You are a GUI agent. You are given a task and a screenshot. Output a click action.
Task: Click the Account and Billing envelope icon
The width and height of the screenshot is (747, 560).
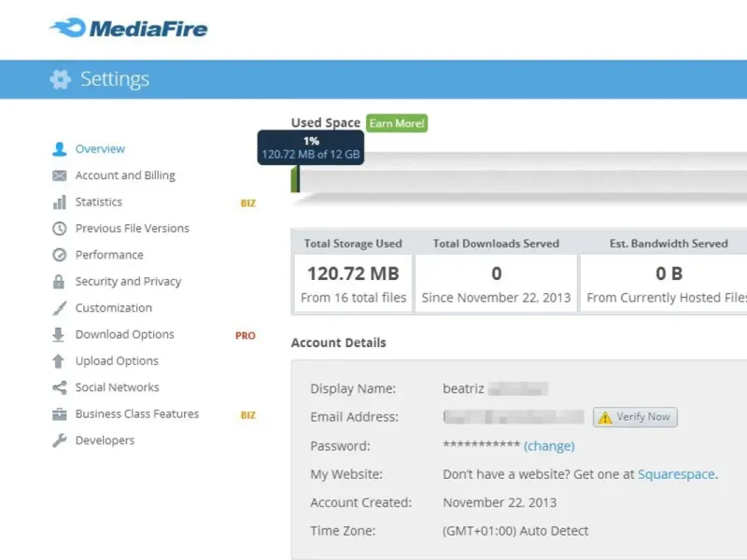tap(60, 175)
